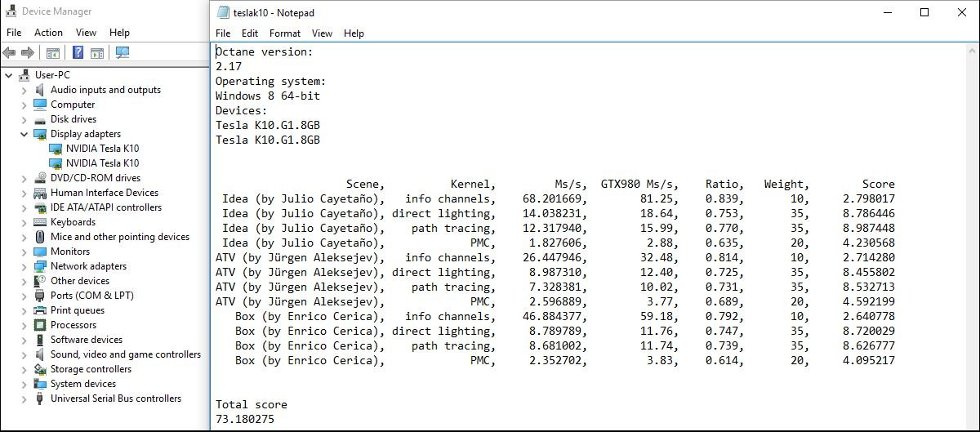Select the second NVIDIA Tesla K10 entry
This screenshot has height=432, width=980.
(x=102, y=163)
